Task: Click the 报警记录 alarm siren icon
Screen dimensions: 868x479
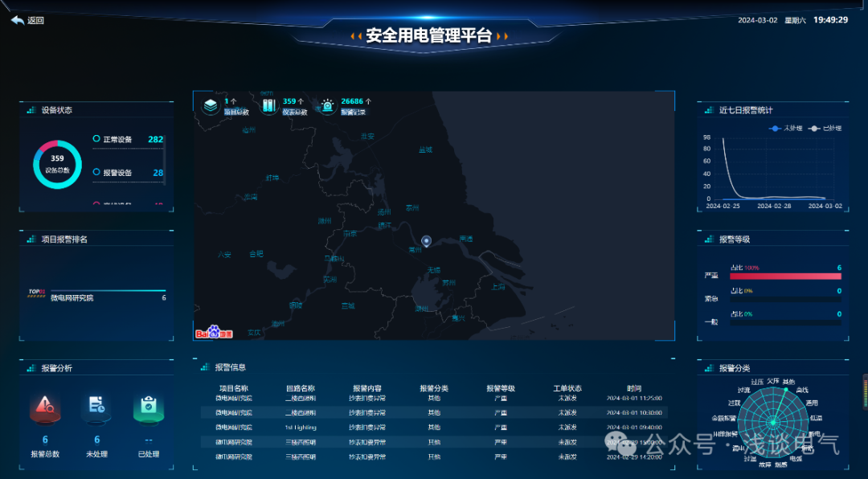Action: pos(326,104)
